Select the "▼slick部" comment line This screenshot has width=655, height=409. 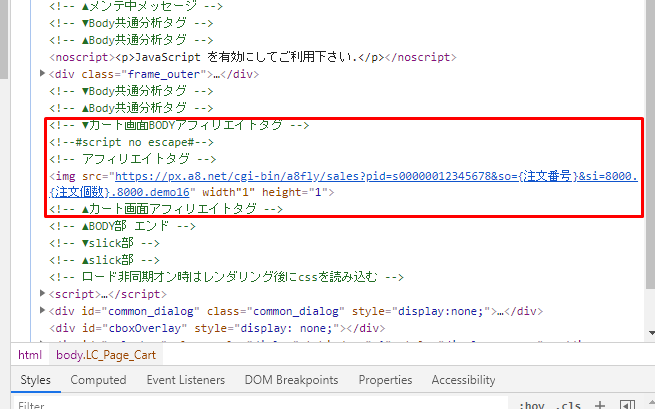tap(104, 243)
